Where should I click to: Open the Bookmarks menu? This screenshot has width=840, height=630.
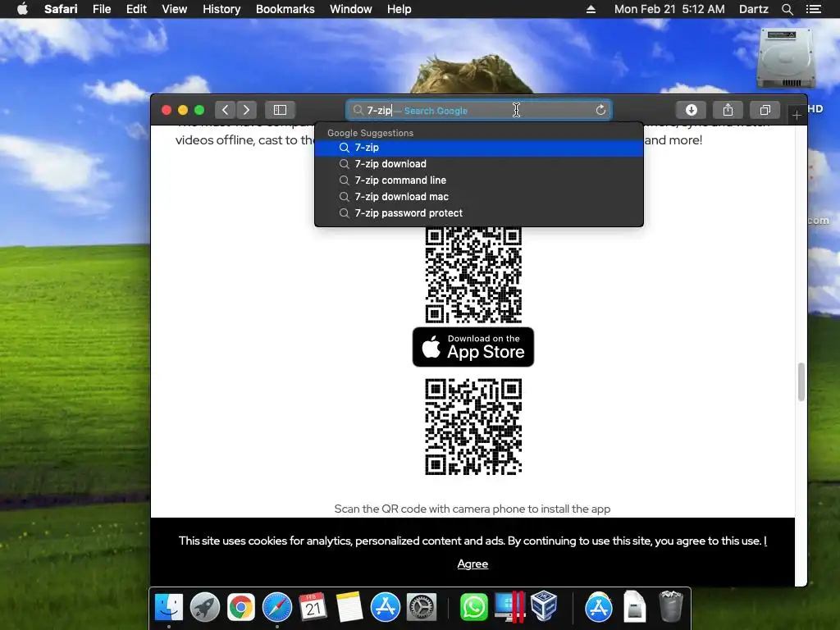pyautogui.click(x=285, y=9)
